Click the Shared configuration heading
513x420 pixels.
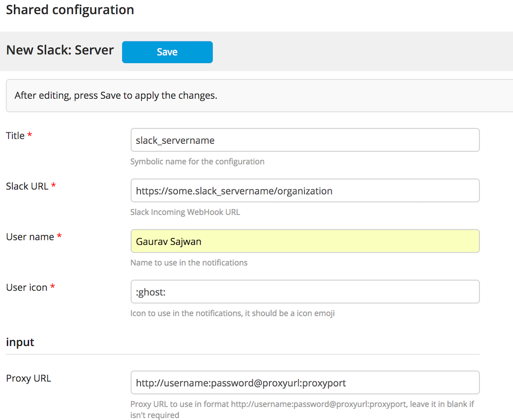click(x=70, y=10)
